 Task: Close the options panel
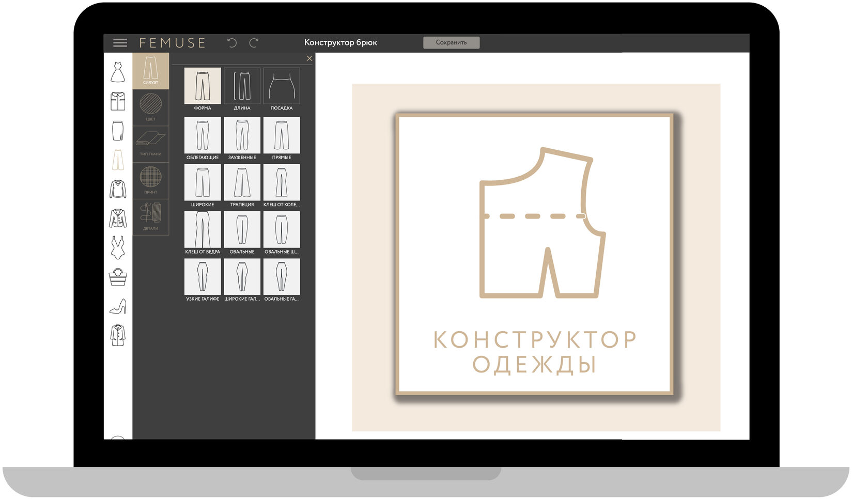309,58
